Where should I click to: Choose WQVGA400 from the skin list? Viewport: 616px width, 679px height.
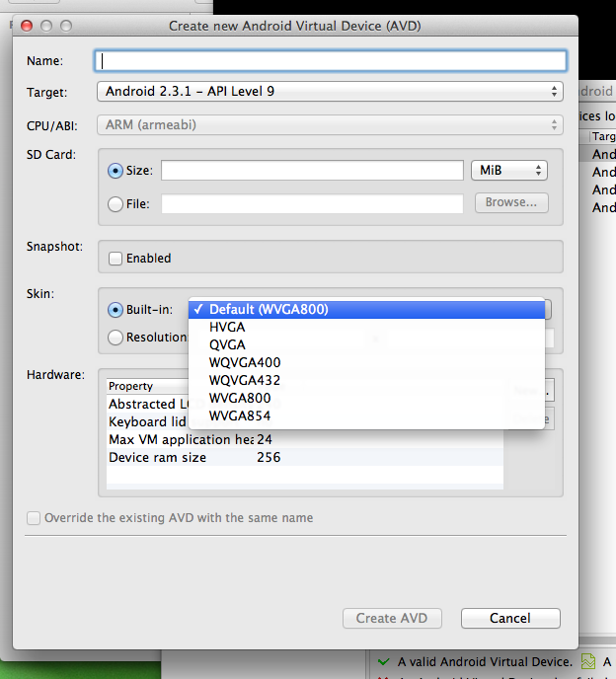pos(366,363)
